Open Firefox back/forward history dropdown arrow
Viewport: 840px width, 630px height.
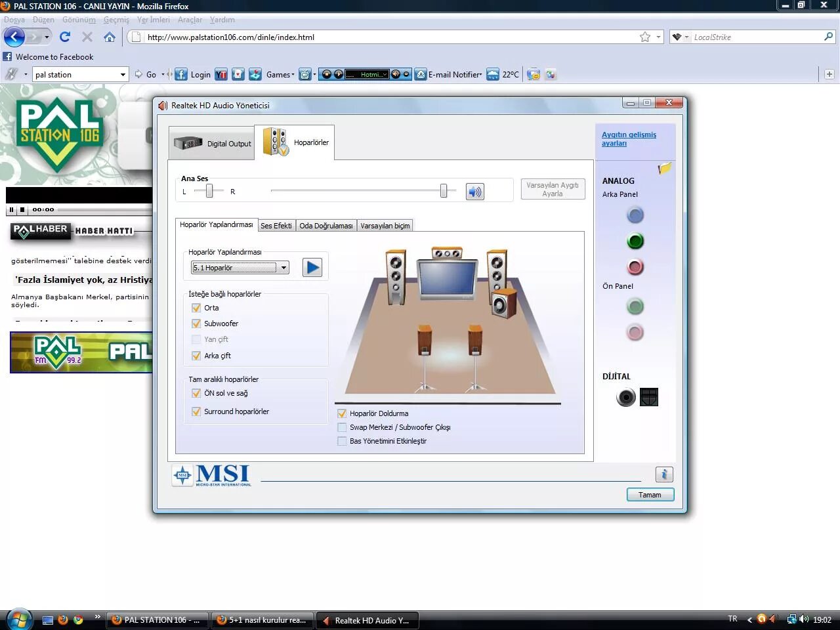click(x=47, y=37)
